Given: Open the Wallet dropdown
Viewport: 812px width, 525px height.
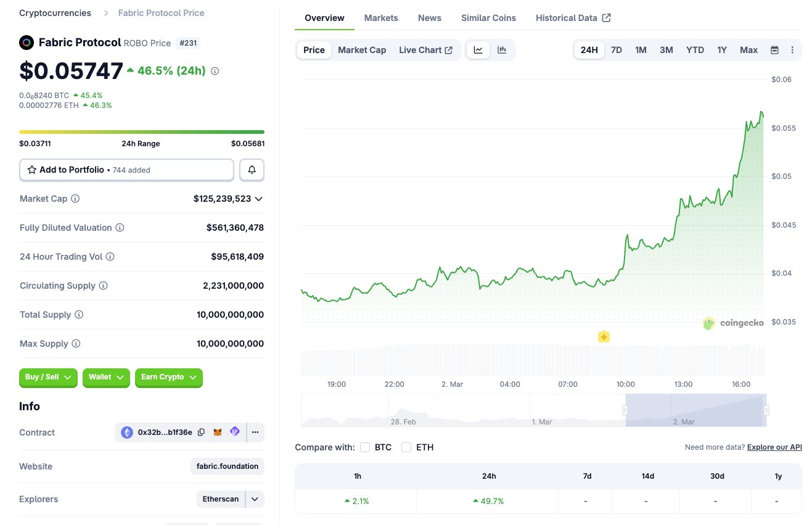Looking at the screenshot, I should click(x=106, y=377).
